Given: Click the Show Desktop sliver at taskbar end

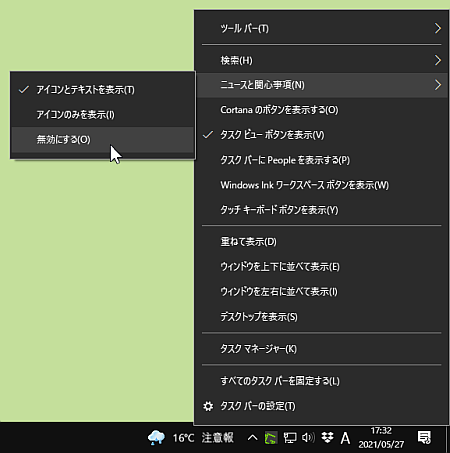Looking at the screenshot, I should pos(447,437).
